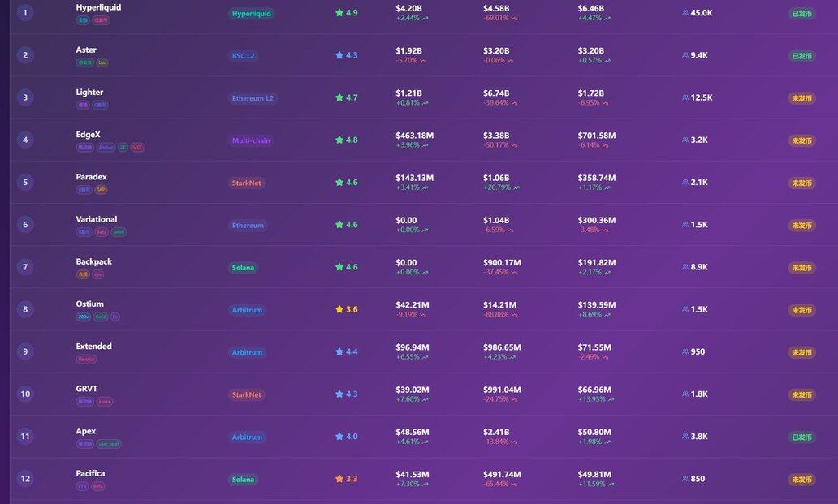Click the downward trend arrow beside -88.88%
Viewport: 838px width, 504px height.
point(515,315)
